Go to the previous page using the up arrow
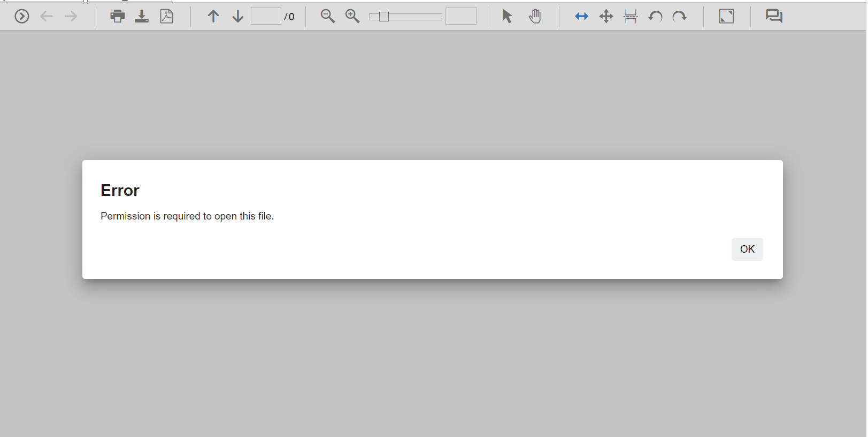The width and height of the screenshot is (868, 439). tap(213, 17)
